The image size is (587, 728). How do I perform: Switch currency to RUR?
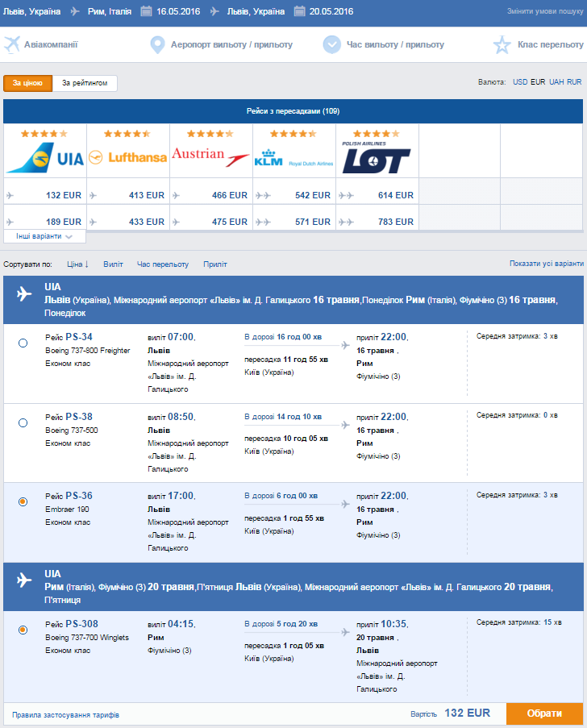(574, 81)
